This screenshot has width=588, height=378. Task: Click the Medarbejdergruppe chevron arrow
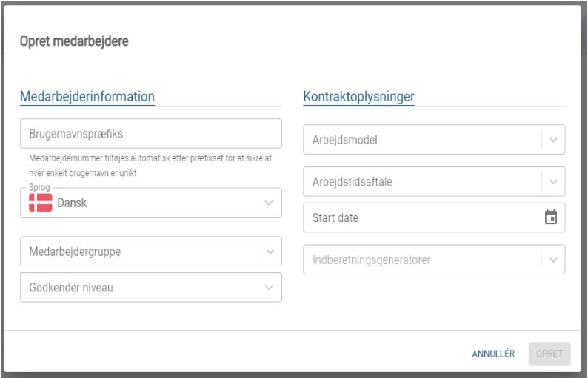tap(270, 252)
